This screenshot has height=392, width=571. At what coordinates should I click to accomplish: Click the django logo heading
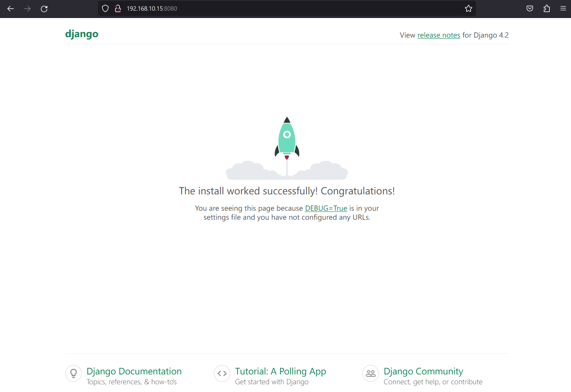click(x=82, y=34)
